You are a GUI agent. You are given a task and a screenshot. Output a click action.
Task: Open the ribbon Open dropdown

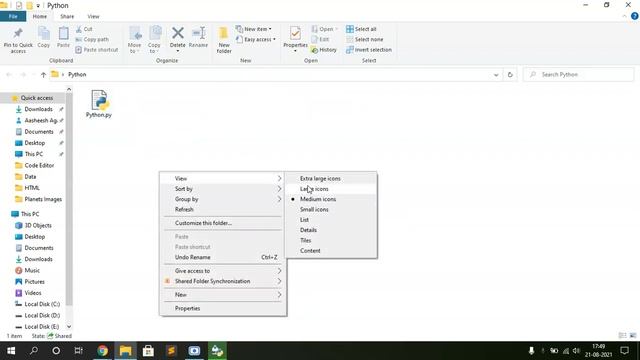324,29
